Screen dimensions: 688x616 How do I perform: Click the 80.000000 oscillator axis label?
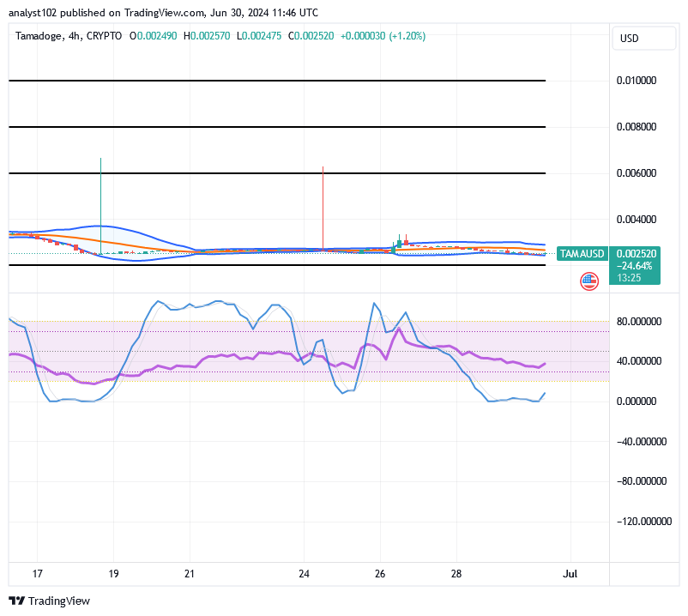click(639, 322)
